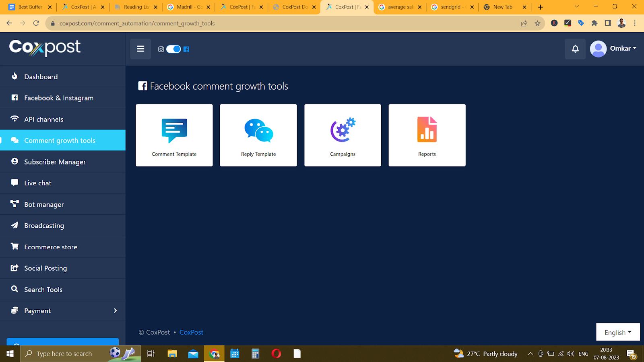Open API channels in sidebar

click(x=63, y=119)
